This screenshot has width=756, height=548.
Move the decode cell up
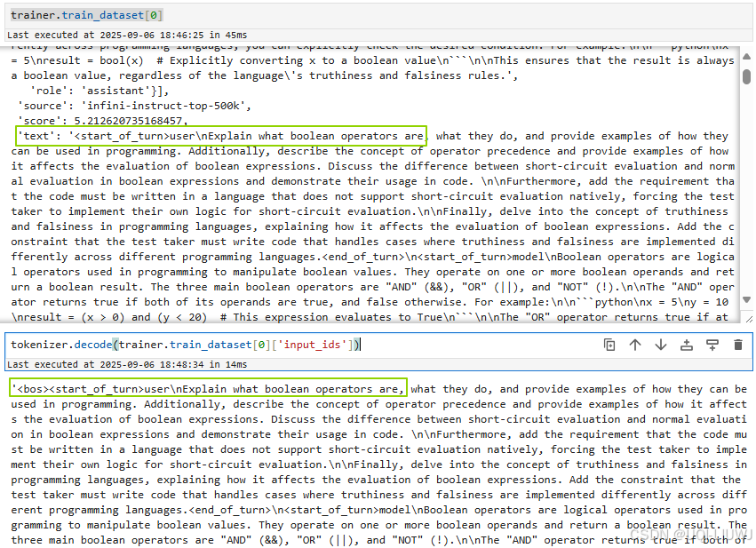click(635, 345)
